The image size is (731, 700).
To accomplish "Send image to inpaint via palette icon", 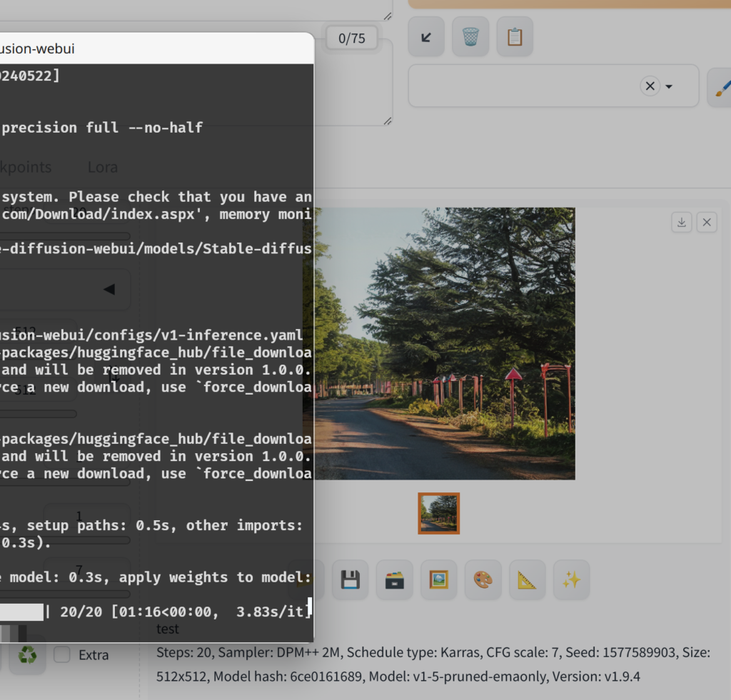I will (x=483, y=579).
